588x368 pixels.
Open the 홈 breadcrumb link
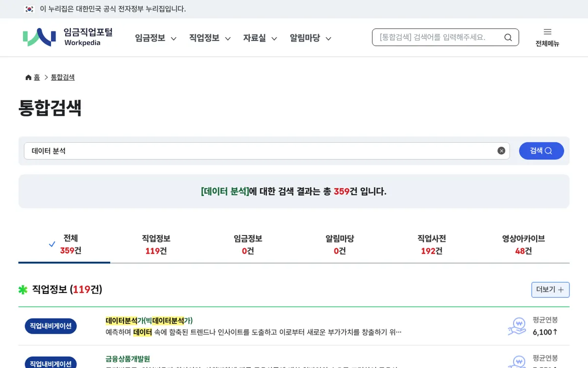click(37, 78)
